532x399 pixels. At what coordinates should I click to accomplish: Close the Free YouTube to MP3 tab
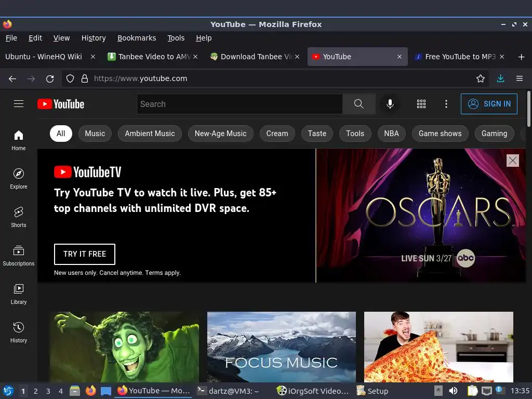[502, 57]
